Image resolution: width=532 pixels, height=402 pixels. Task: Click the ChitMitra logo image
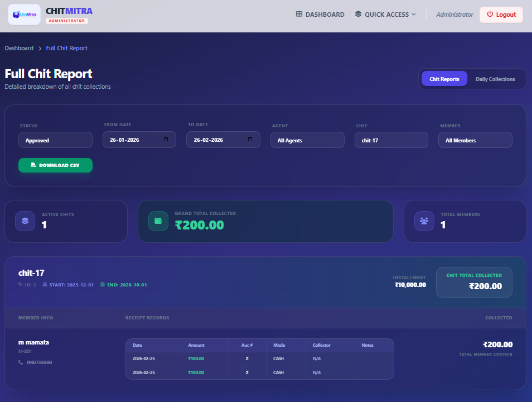coord(24,15)
